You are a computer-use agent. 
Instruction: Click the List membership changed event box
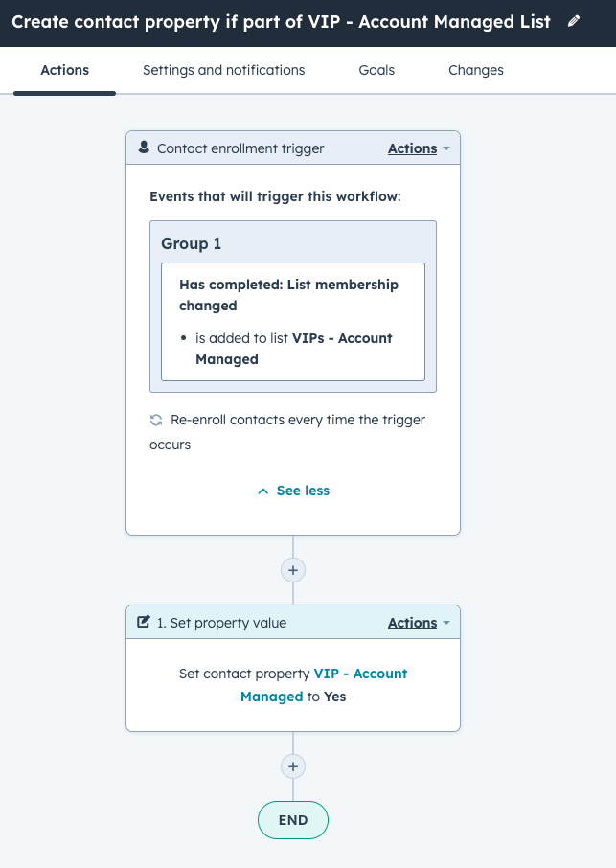(293, 321)
